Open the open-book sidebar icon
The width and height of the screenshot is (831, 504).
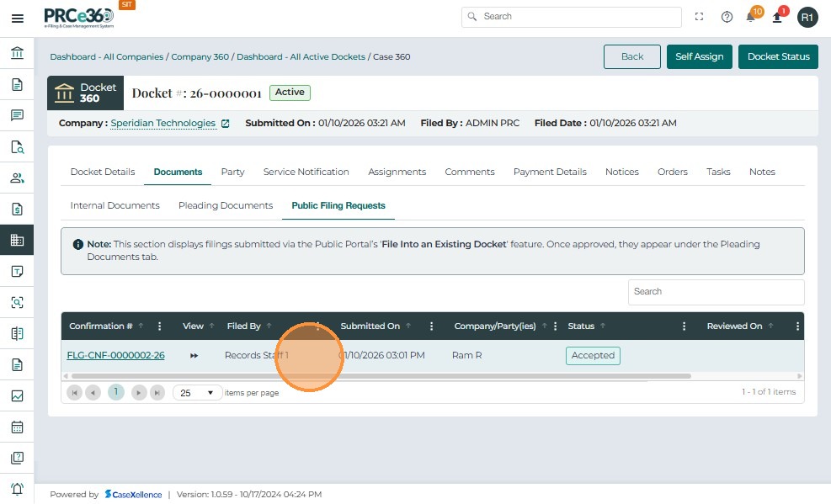tap(17, 333)
